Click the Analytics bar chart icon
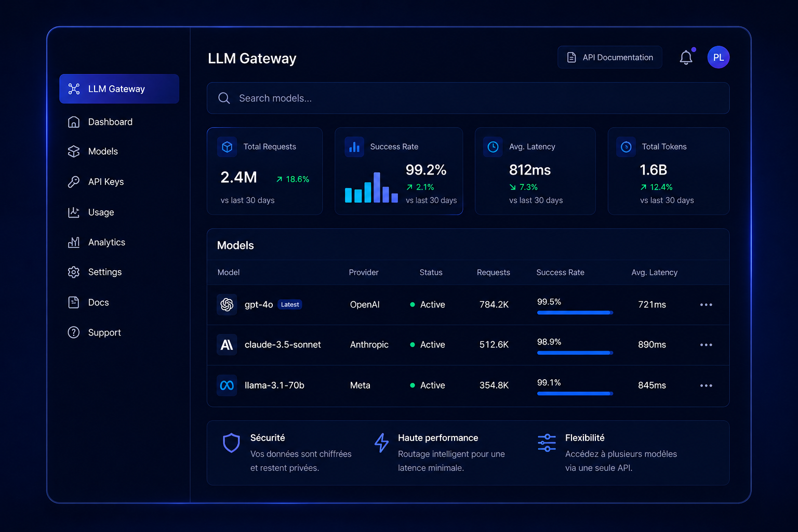The image size is (798, 532). 74,242
